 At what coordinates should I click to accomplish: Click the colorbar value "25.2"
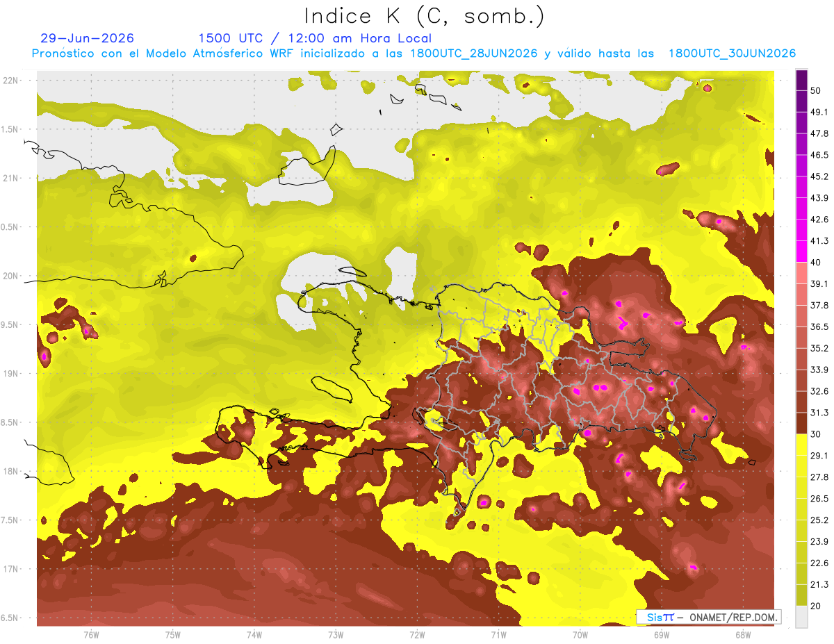tap(819, 520)
